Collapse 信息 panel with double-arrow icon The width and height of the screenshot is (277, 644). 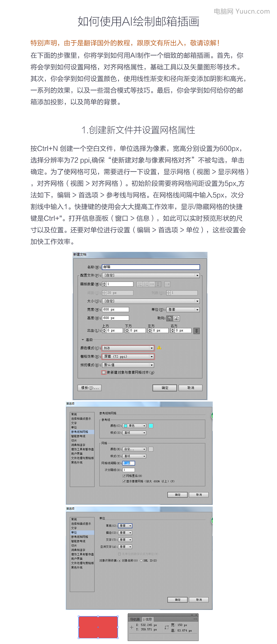(192, 615)
